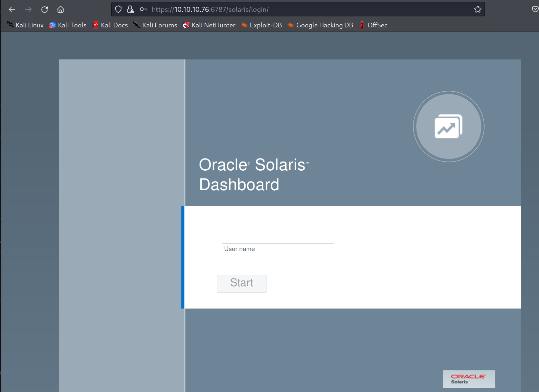Open the Kali NetHunter bookmark
This screenshot has height=392, width=539.
[209, 25]
